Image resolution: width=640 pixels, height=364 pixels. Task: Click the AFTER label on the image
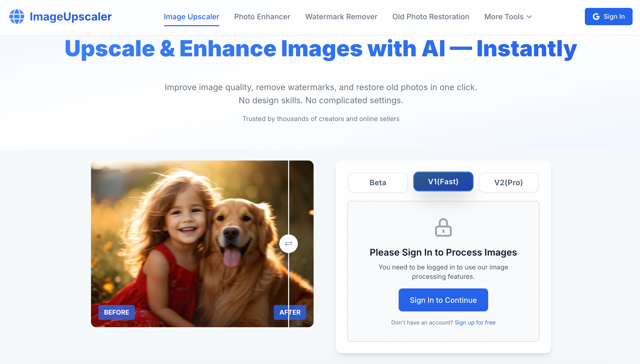pyautogui.click(x=290, y=312)
